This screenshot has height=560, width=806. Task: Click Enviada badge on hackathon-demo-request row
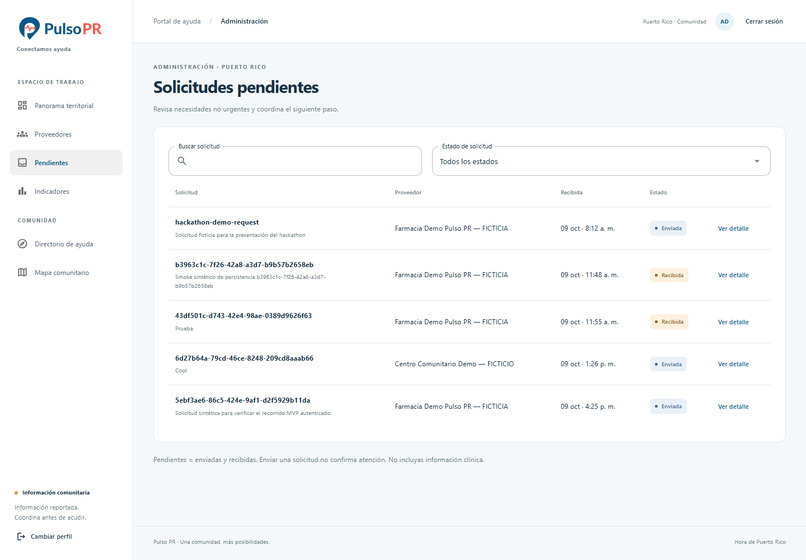(668, 228)
